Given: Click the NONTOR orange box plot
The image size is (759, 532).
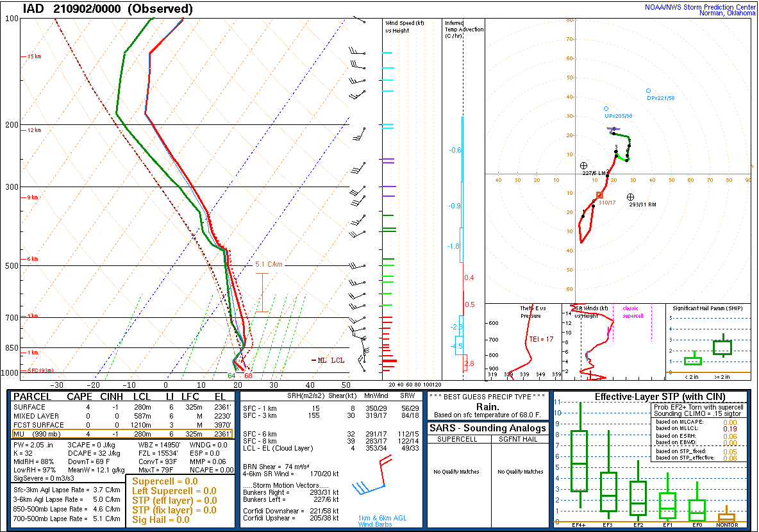Looking at the screenshot, I should coord(726,517).
